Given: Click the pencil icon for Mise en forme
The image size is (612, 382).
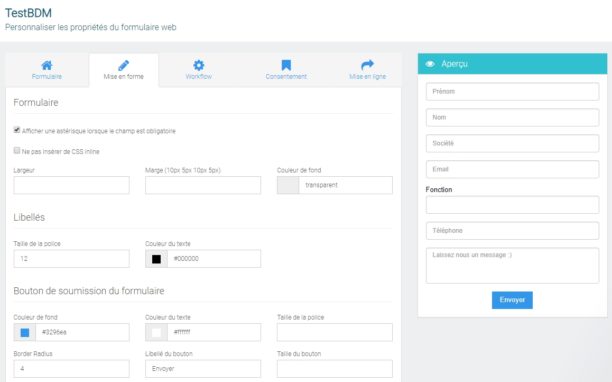Looking at the screenshot, I should (x=123, y=65).
